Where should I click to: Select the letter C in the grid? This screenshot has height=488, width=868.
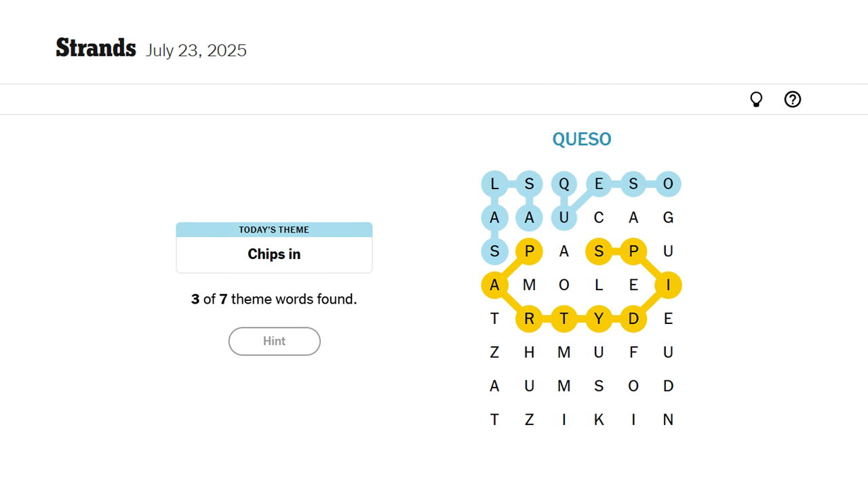click(x=599, y=218)
